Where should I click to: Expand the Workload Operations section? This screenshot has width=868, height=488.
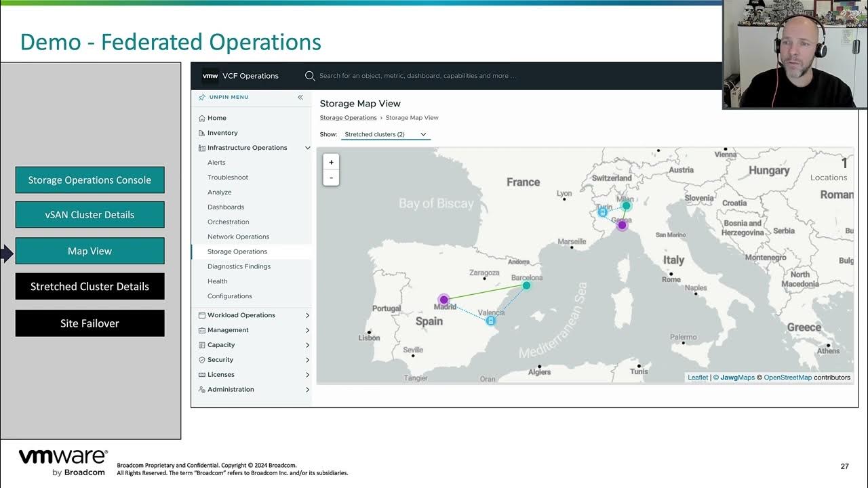click(307, 315)
